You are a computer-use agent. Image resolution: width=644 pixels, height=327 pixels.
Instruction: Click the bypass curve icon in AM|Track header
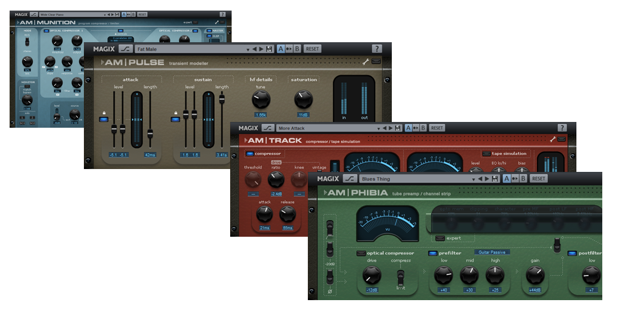[268, 128]
